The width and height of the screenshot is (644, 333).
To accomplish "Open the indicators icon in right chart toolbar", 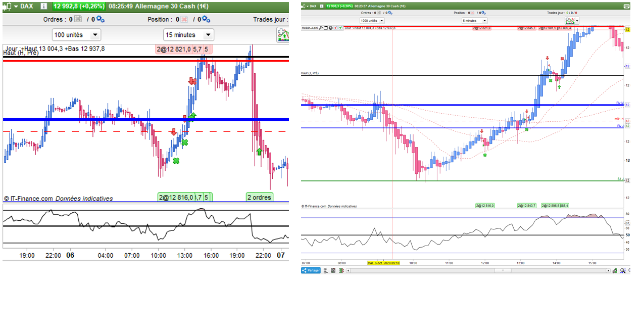I will (570, 21).
